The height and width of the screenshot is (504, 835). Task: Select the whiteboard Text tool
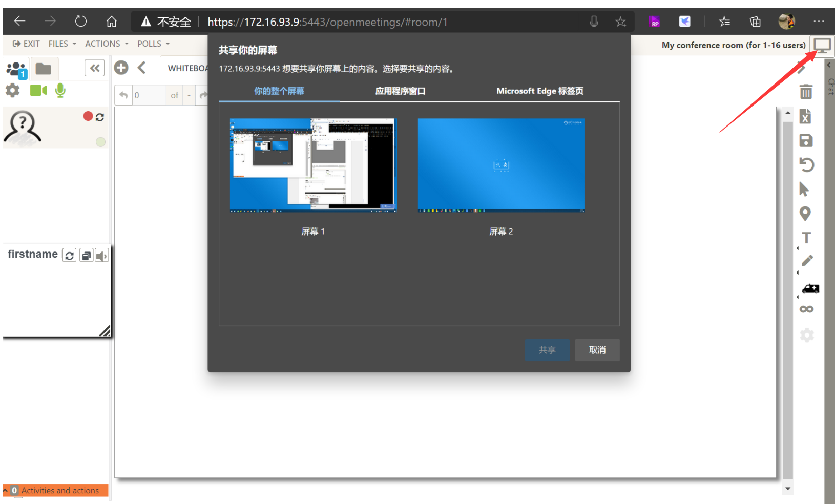806,238
